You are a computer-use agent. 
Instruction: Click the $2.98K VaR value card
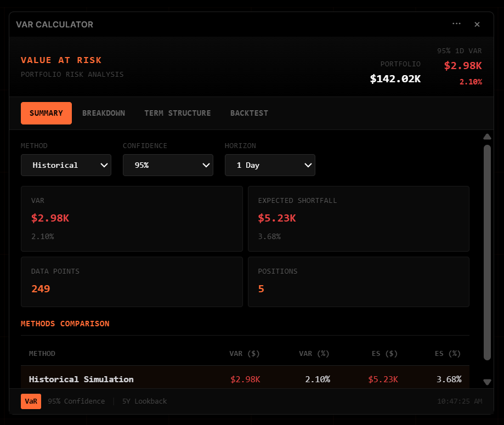132,218
